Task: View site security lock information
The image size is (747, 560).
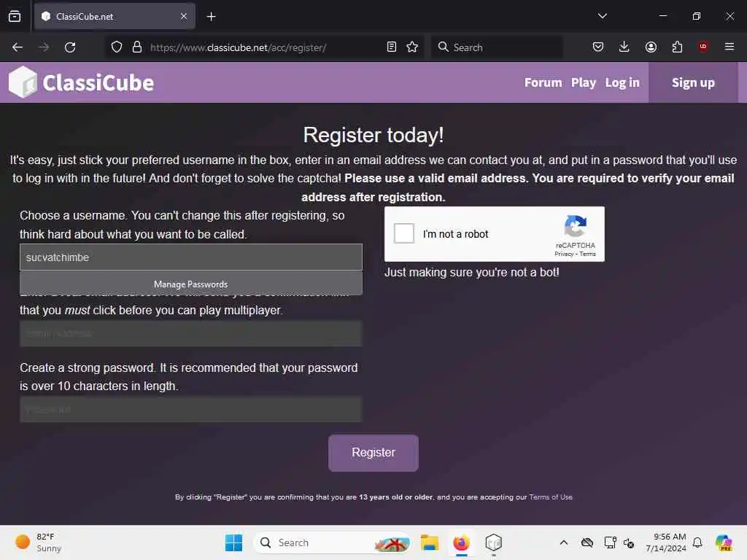Action: tap(137, 47)
